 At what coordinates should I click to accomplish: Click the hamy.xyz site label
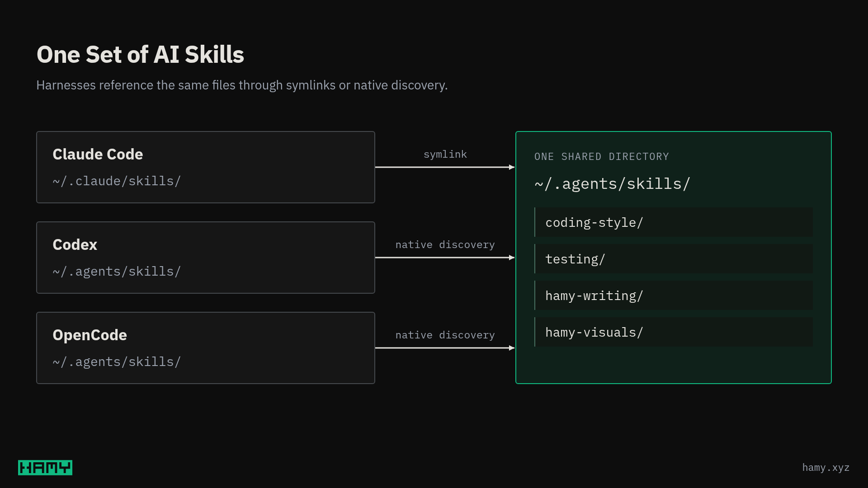(x=826, y=468)
